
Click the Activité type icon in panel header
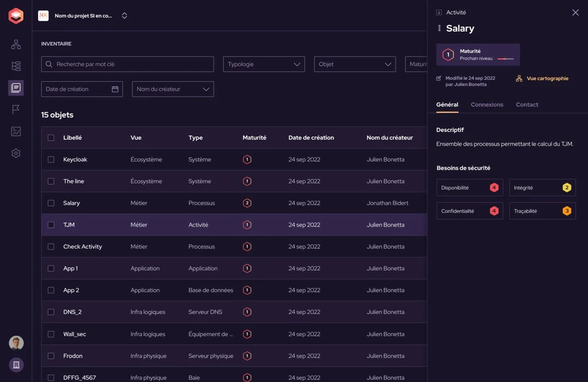(439, 13)
